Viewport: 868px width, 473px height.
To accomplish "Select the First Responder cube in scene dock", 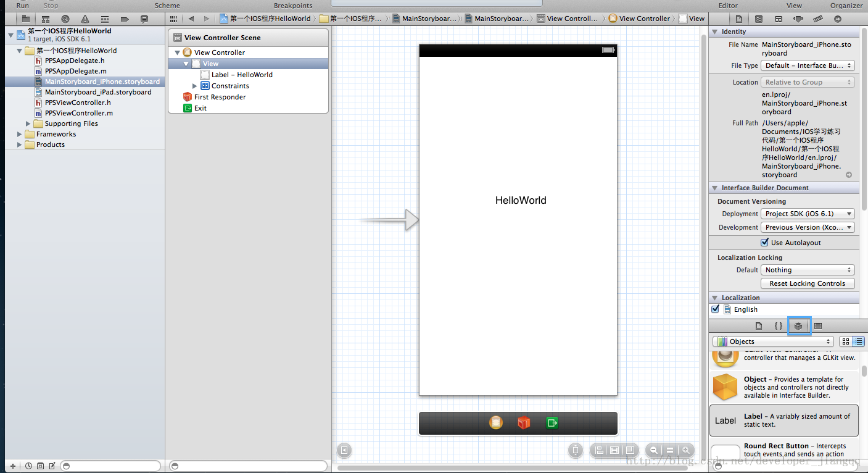I will click(x=524, y=423).
